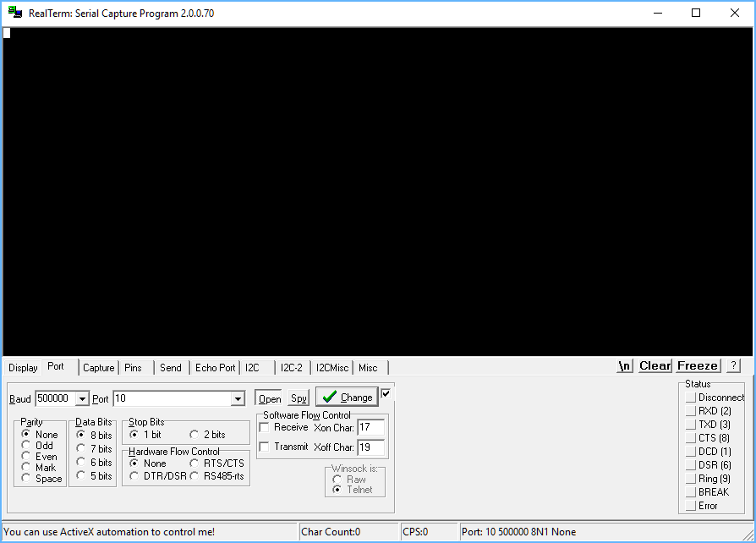
Task: Uncheck the checkbox beside the Change button
Action: [386, 393]
